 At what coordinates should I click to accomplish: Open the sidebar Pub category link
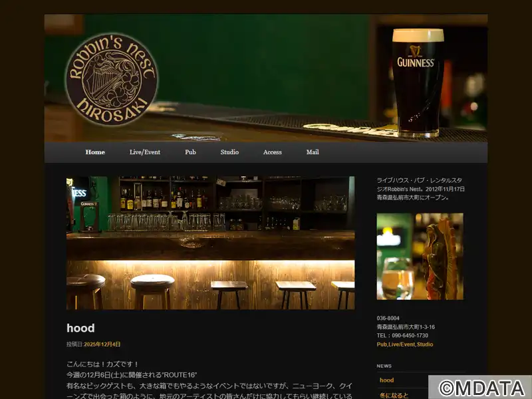pos(382,344)
